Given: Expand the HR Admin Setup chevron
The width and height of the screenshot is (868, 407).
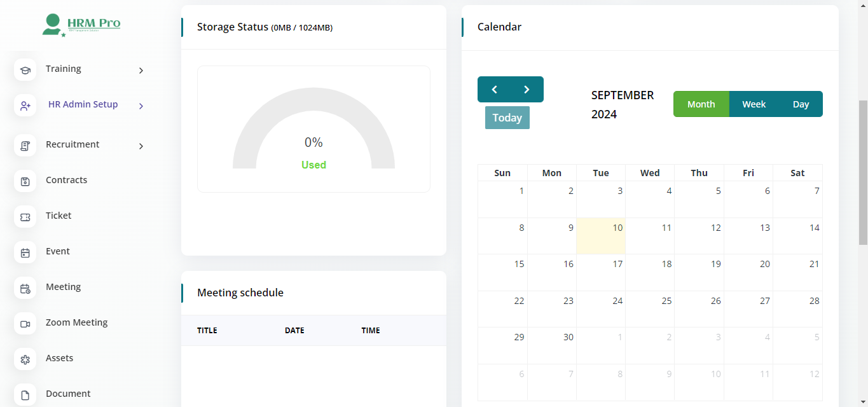Looking at the screenshot, I should tap(141, 106).
